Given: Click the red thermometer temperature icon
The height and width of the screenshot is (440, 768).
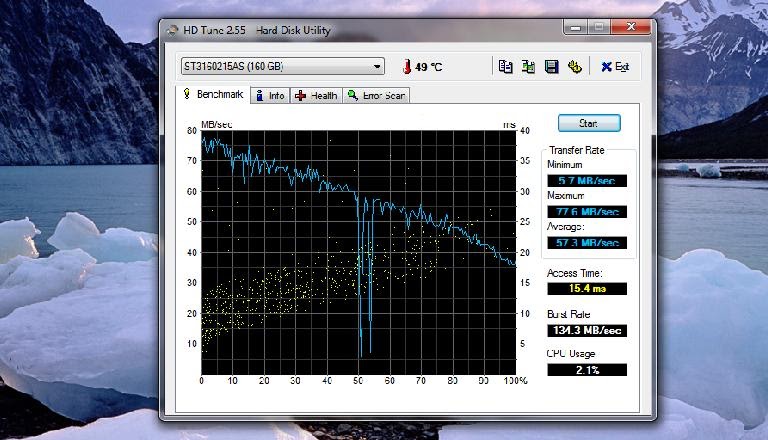Looking at the screenshot, I should point(407,67).
